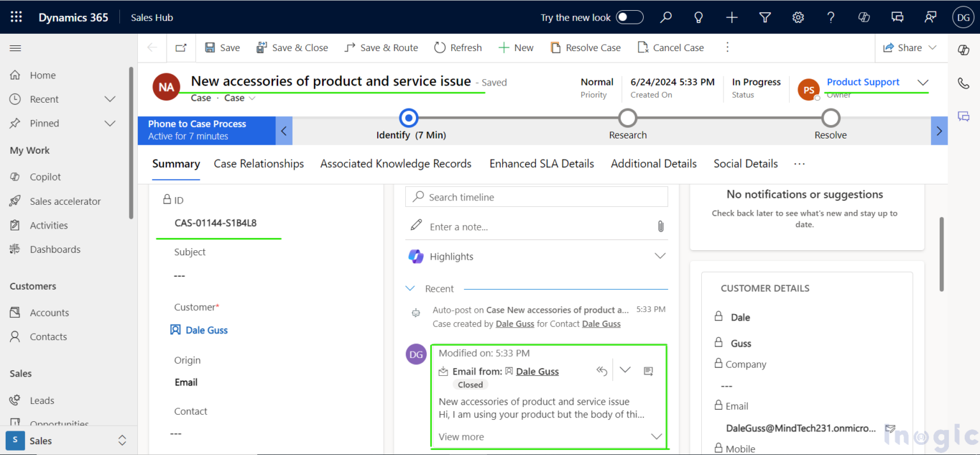Open Copilot from the right side panel
This screenshot has height=455, width=980.
[x=963, y=50]
